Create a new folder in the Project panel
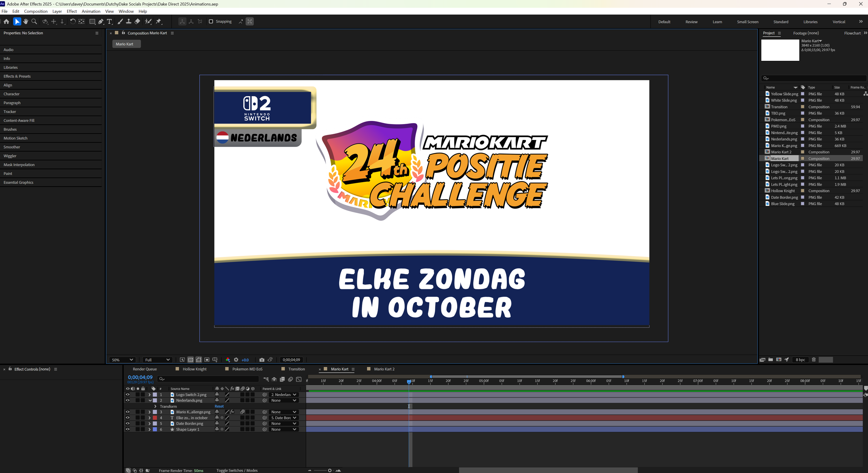 coord(770,360)
